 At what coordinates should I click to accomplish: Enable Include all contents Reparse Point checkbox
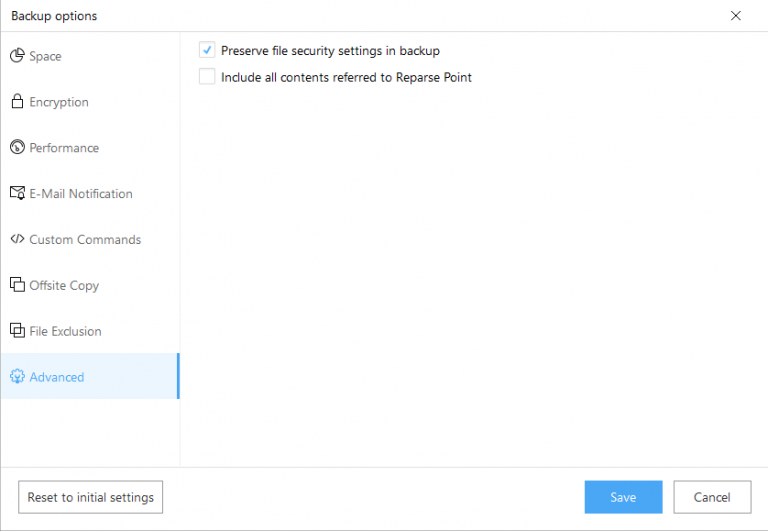[207, 77]
